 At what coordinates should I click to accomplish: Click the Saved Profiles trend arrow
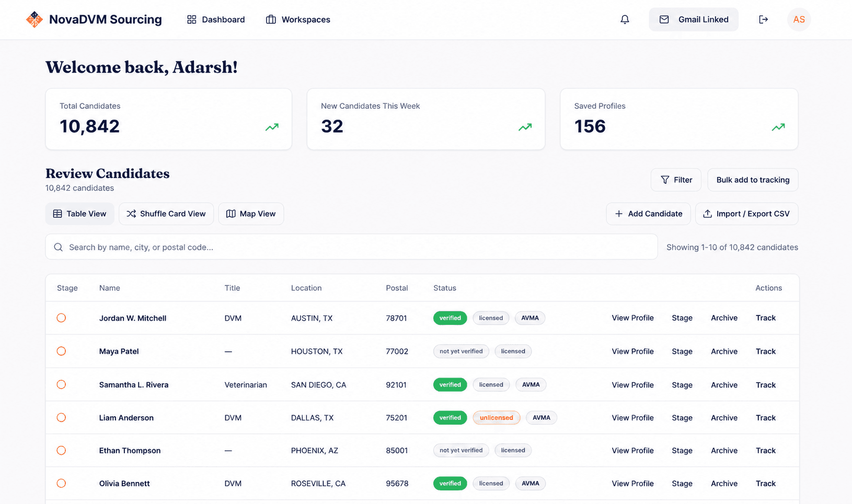pos(778,127)
